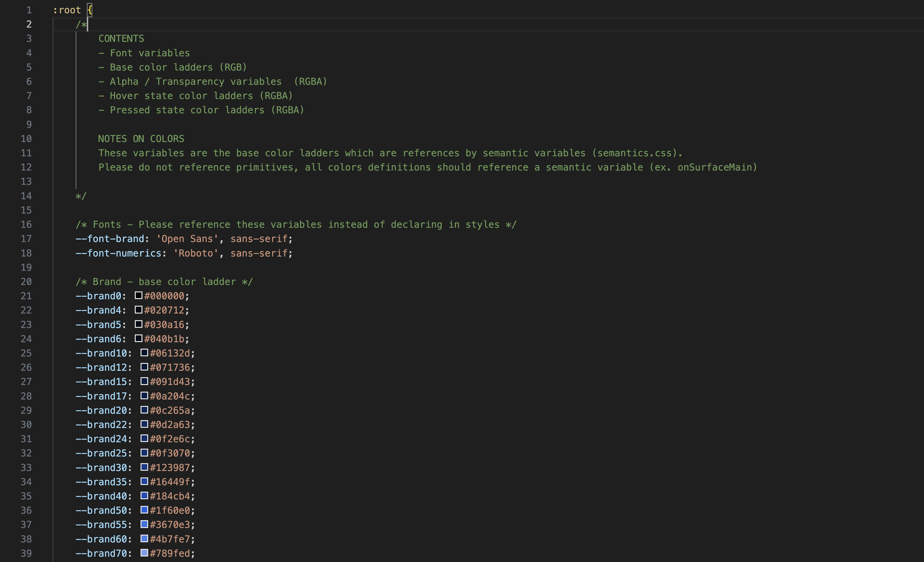Click the closing comment marker on line 14
This screenshot has width=924, height=562.
point(81,196)
